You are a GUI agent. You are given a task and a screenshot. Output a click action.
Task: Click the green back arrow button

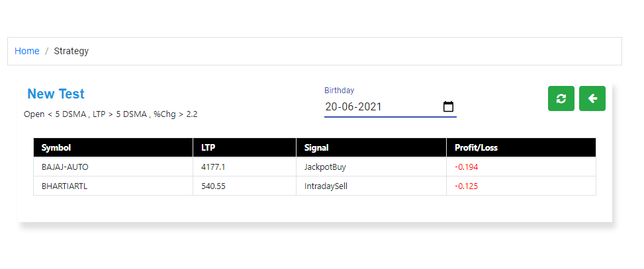click(x=592, y=98)
